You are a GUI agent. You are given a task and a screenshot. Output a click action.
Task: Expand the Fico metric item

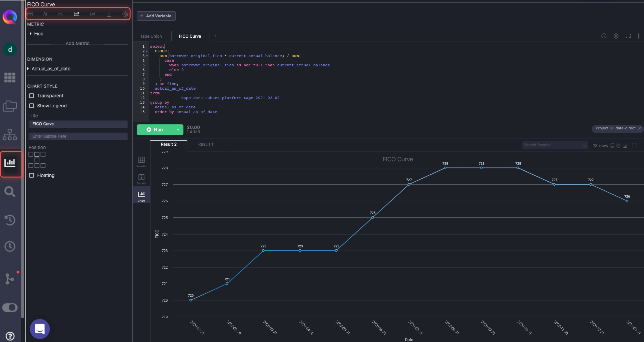click(31, 34)
